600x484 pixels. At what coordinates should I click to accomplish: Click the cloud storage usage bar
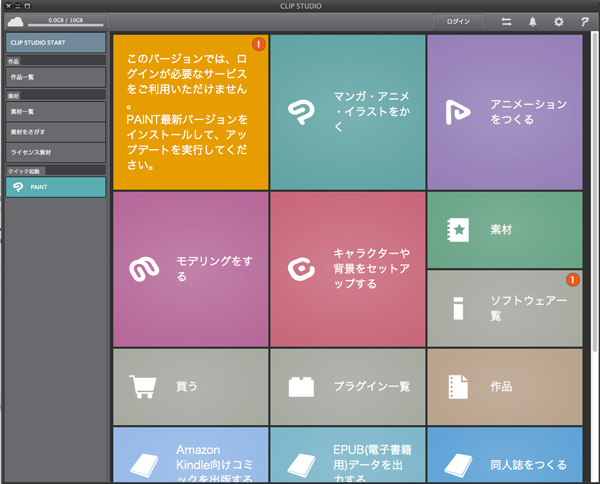click(65, 25)
